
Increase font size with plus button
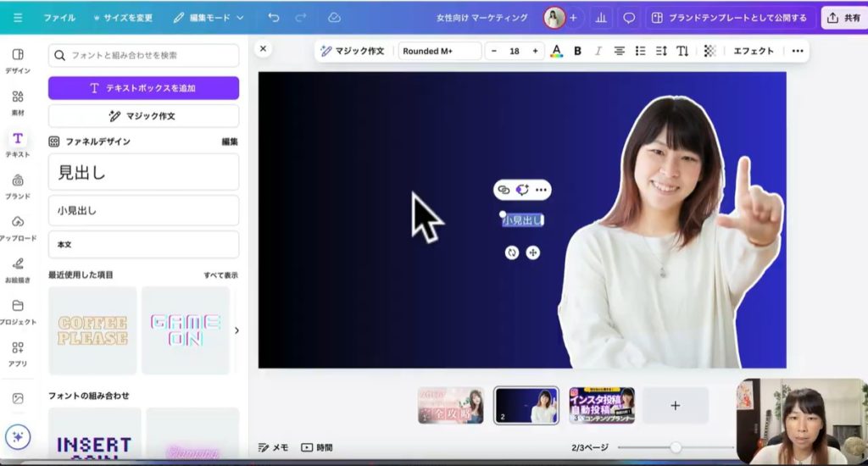[535, 51]
